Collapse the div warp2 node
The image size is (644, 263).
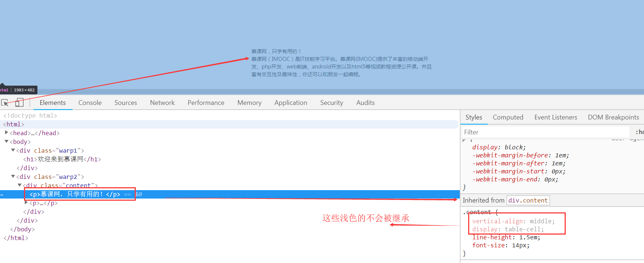[x=13, y=177]
